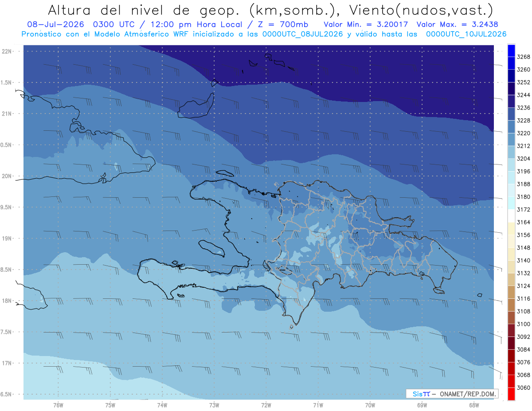Select initialization time '0000UTC_08JUL2026'
The image size is (532, 411).
[303, 34]
